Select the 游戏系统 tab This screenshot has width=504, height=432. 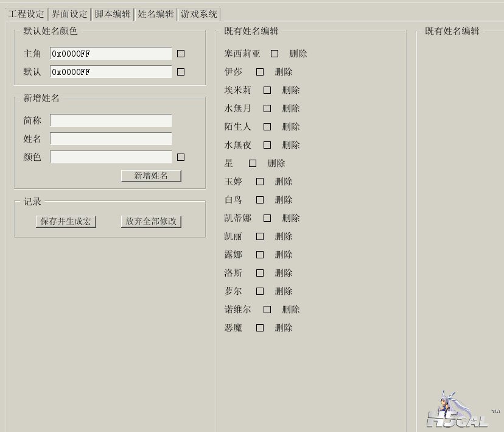tap(199, 14)
